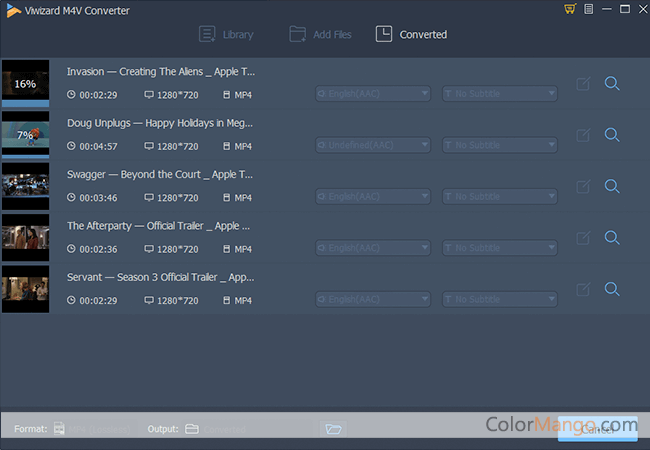Screen dimensions: 650x450
Task: Open Doug Unplugs Undefined(AAC) audio dropdown
Action: click(x=372, y=145)
